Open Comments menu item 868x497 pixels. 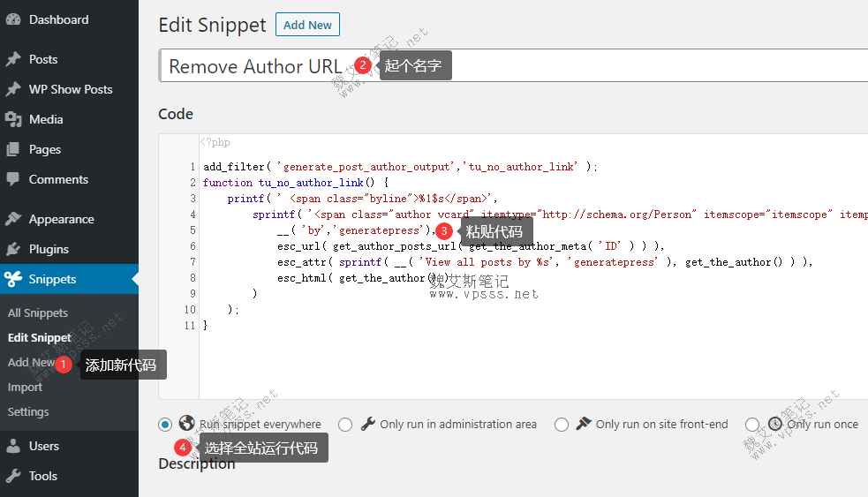69,179
